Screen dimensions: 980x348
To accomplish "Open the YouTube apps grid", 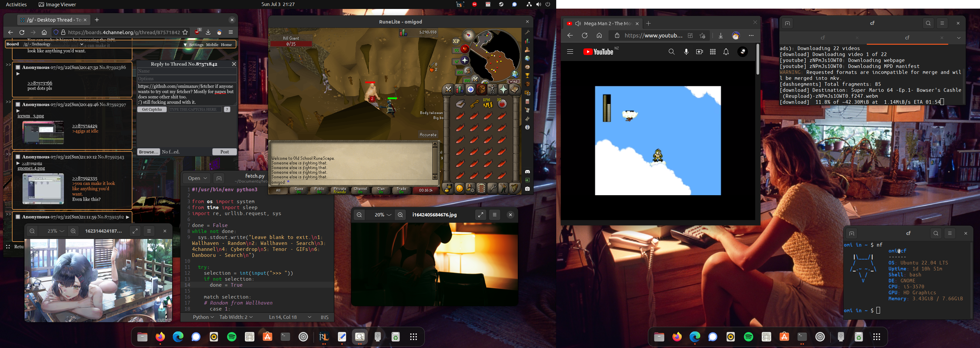I will click(713, 52).
